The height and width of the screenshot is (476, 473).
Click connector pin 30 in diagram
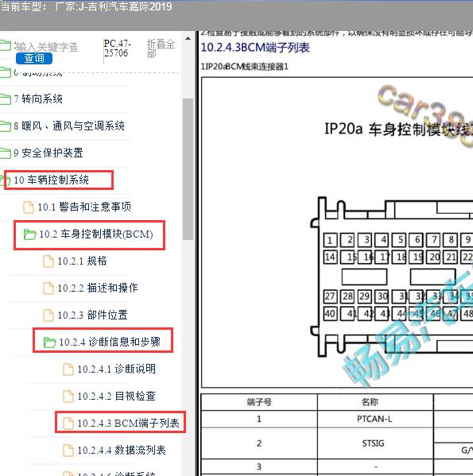[382, 296]
